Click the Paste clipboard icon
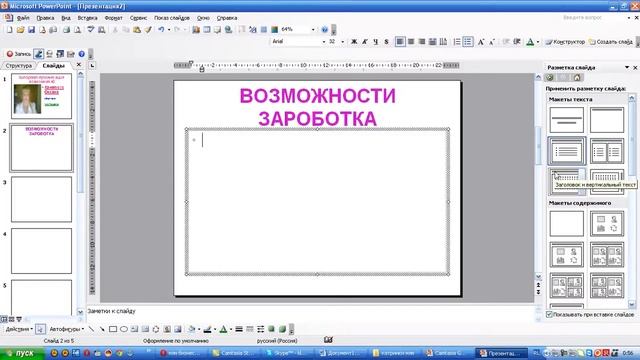Screen dimensions: 640x360 point(137,30)
